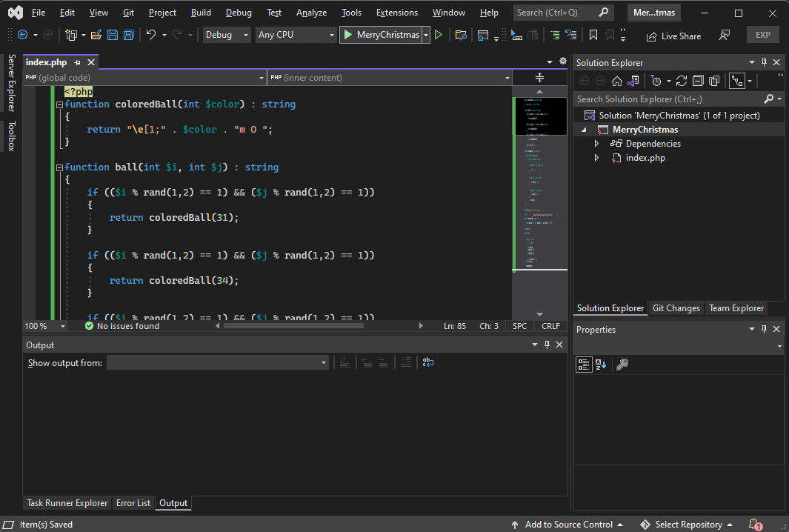Open the inner content member dropdown
789x532 pixels.
(x=390, y=78)
